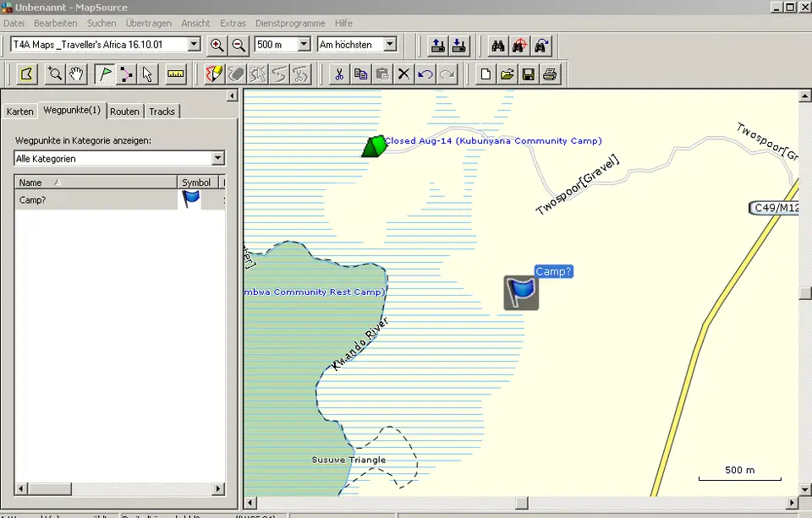This screenshot has height=518, width=812.
Task: Select the route tool
Action: coord(126,74)
